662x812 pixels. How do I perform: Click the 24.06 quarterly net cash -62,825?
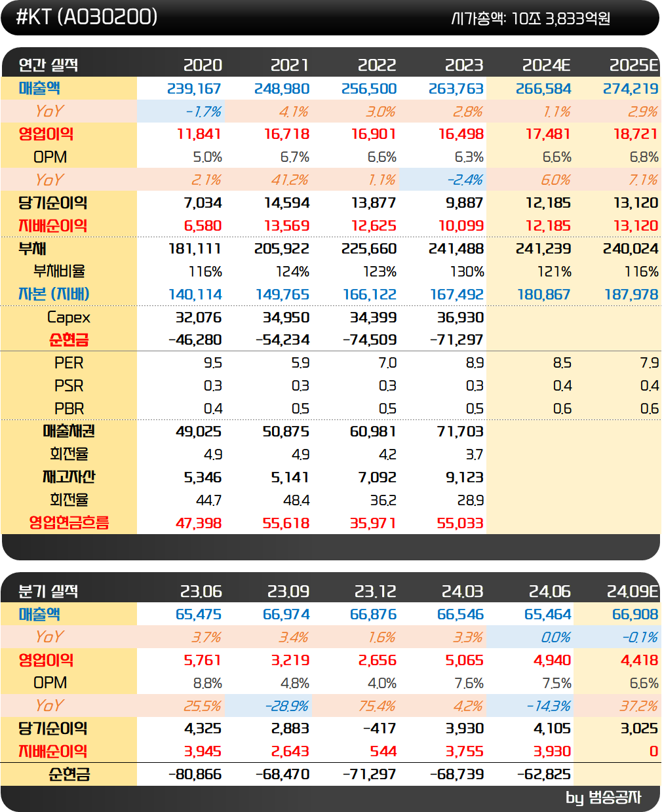click(x=544, y=775)
